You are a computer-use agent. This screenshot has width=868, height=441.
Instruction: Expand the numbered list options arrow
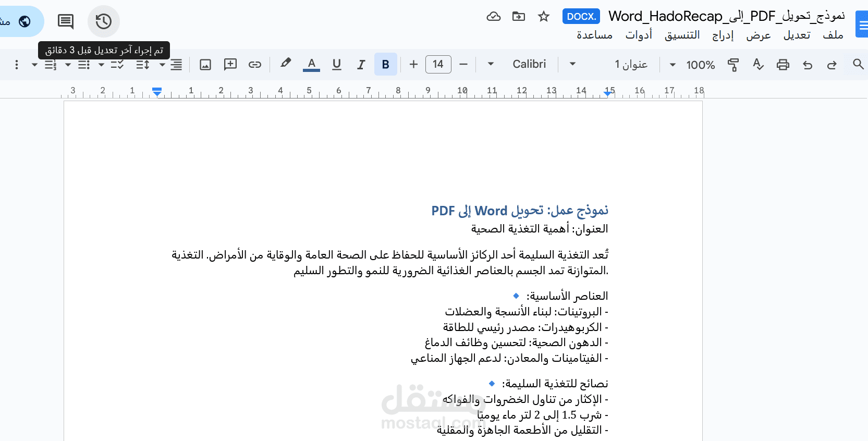[x=34, y=65]
